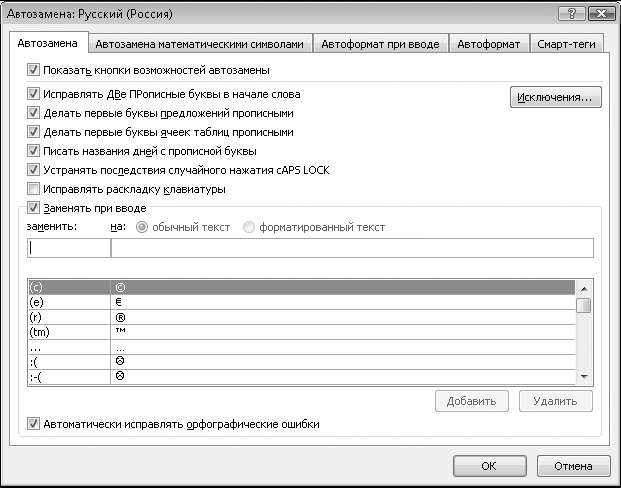
Task: Focus the на replacement text field
Action: coord(352,248)
